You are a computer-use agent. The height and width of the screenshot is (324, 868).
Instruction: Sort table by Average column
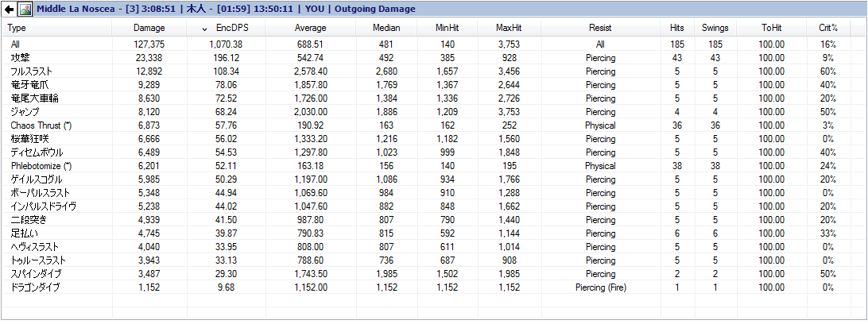click(310, 29)
